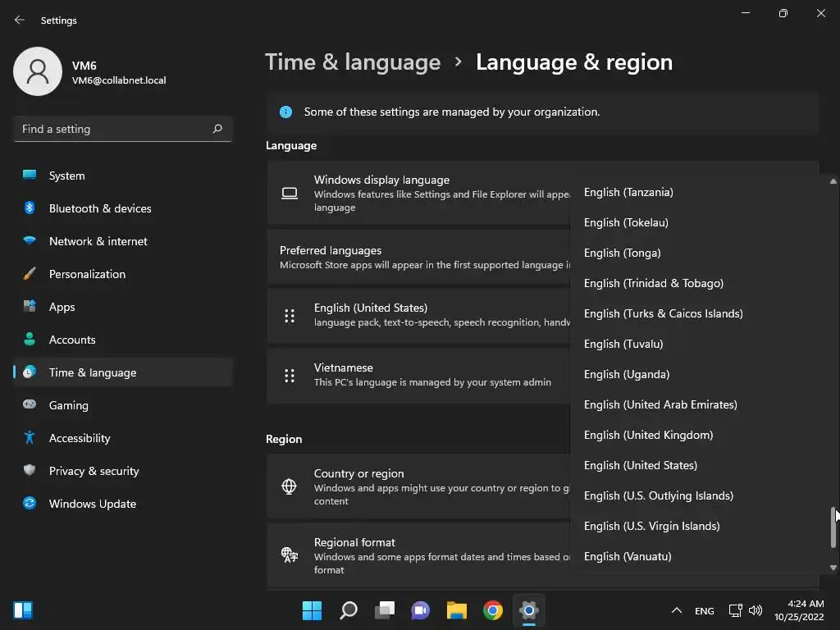
Task: Go to Privacy & security
Action: coord(123,471)
